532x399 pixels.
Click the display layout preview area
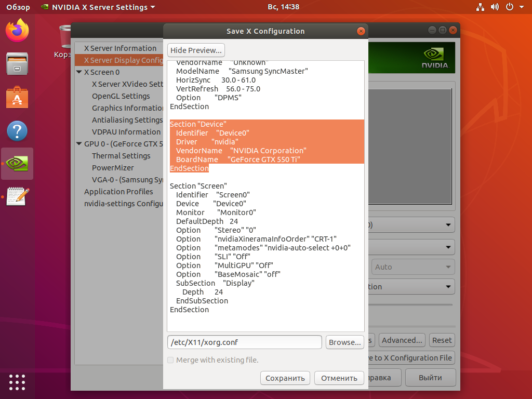point(410,146)
